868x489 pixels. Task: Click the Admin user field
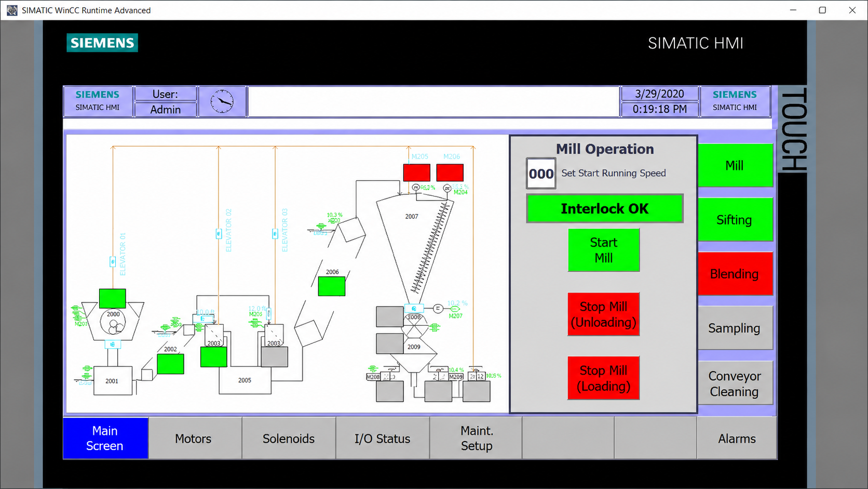[166, 110]
